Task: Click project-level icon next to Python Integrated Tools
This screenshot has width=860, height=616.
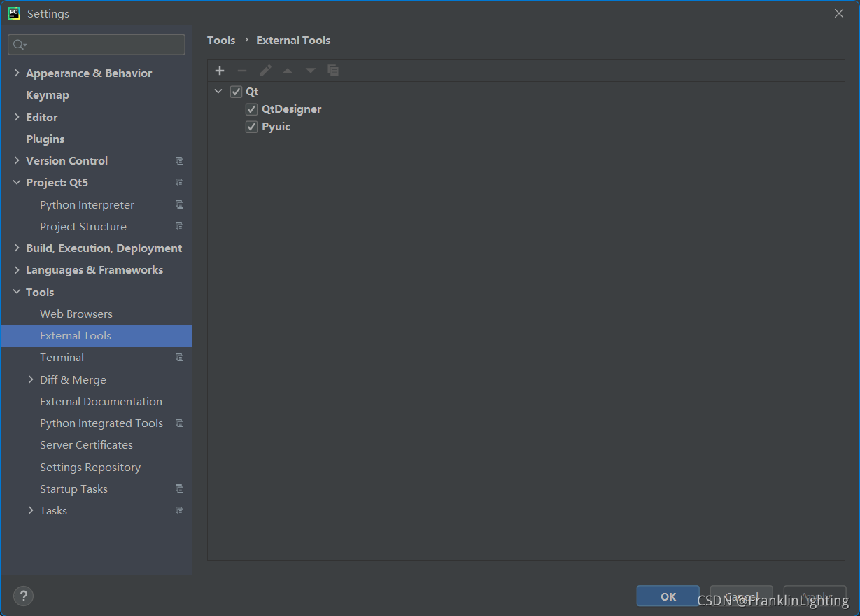Action: pyautogui.click(x=179, y=423)
